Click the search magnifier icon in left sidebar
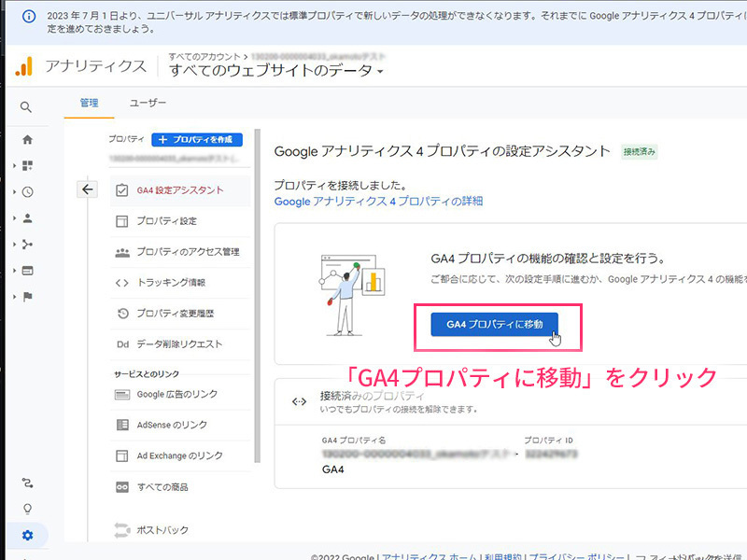 [27, 107]
